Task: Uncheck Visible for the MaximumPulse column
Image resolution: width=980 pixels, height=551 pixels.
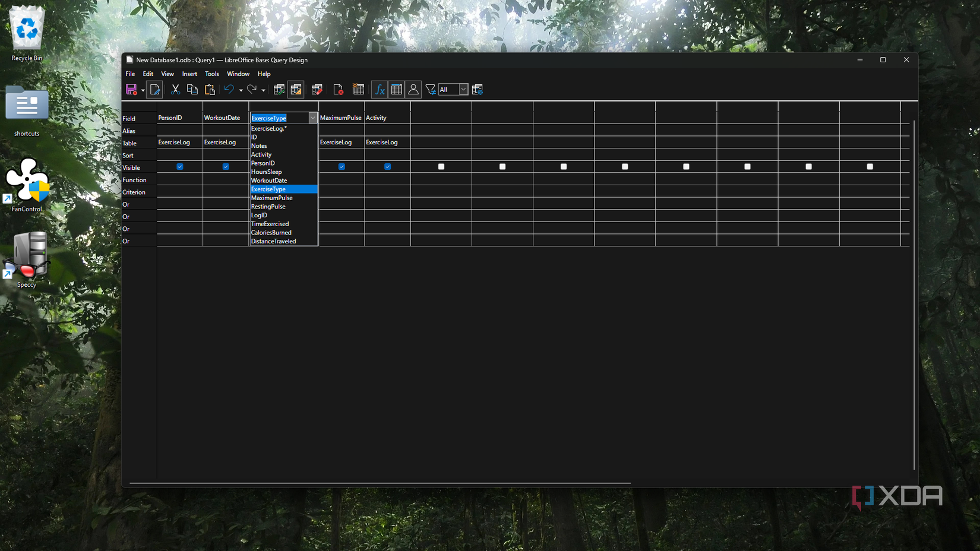Action: (342, 167)
